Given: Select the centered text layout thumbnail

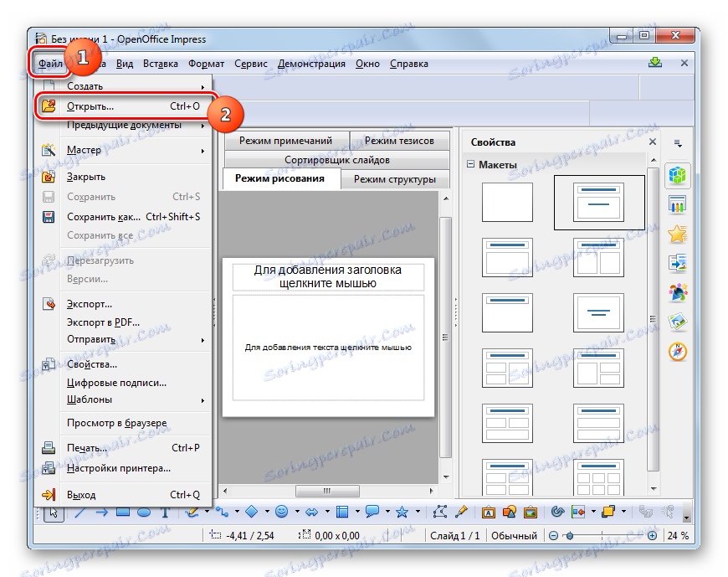Looking at the screenshot, I should point(598,312).
